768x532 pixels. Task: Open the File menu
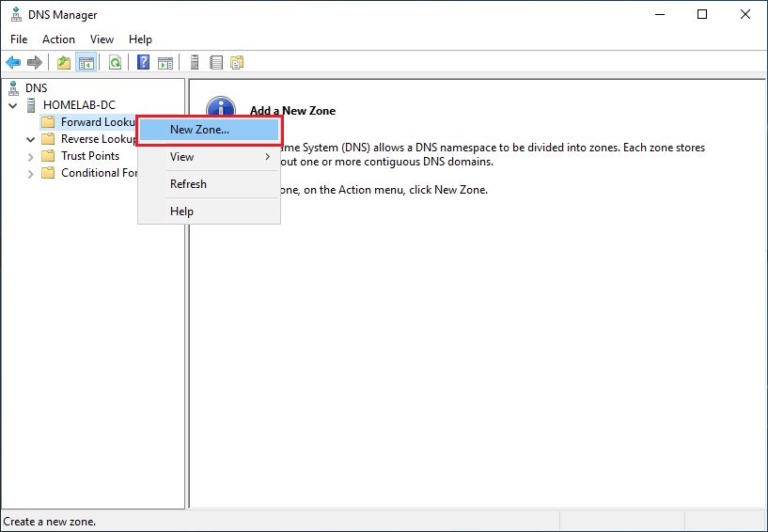pos(19,39)
